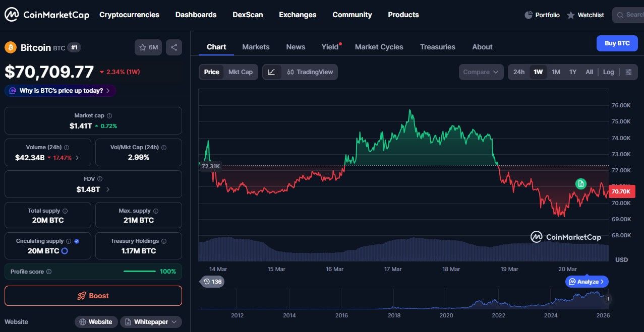Screen dimensions: 644x332
Task: Open the Compare dropdown above the chart
Action: (480, 72)
